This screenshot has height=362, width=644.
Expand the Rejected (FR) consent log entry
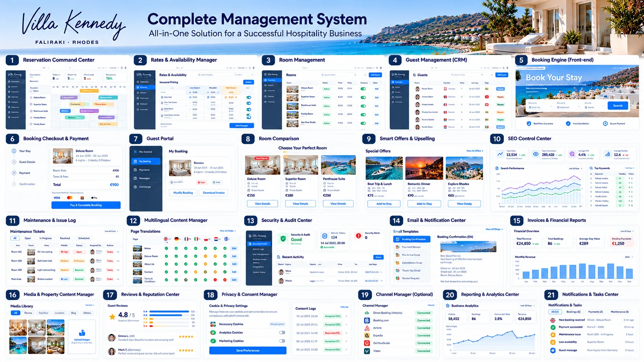[346, 333]
